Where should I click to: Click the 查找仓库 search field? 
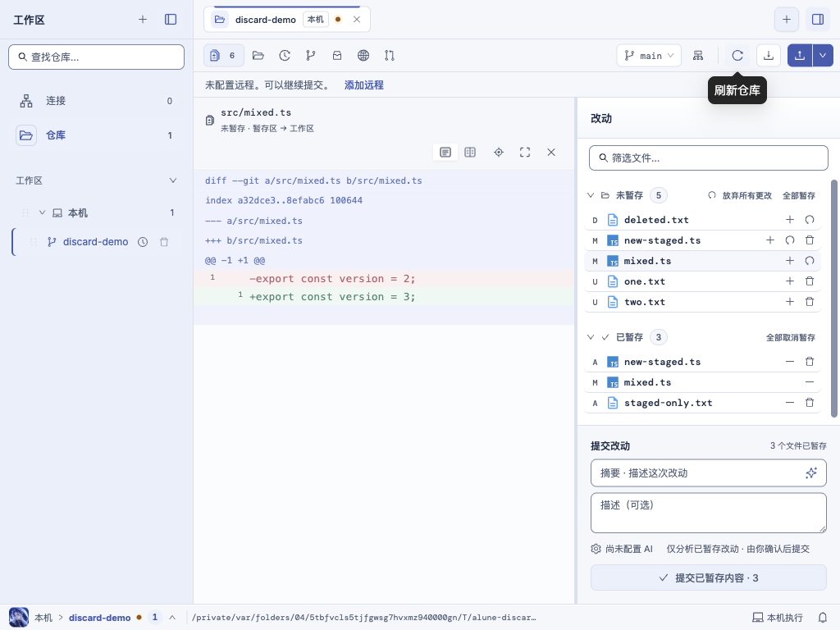(x=97, y=57)
